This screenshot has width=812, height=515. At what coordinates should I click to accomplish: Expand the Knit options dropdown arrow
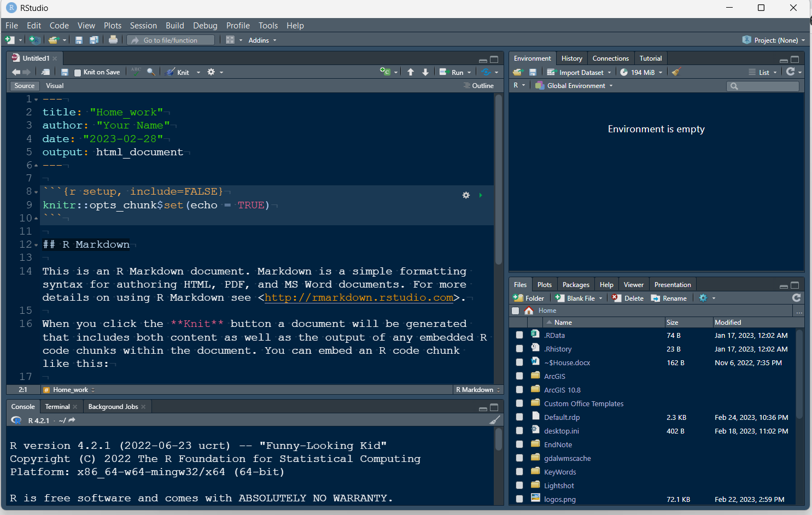point(198,72)
